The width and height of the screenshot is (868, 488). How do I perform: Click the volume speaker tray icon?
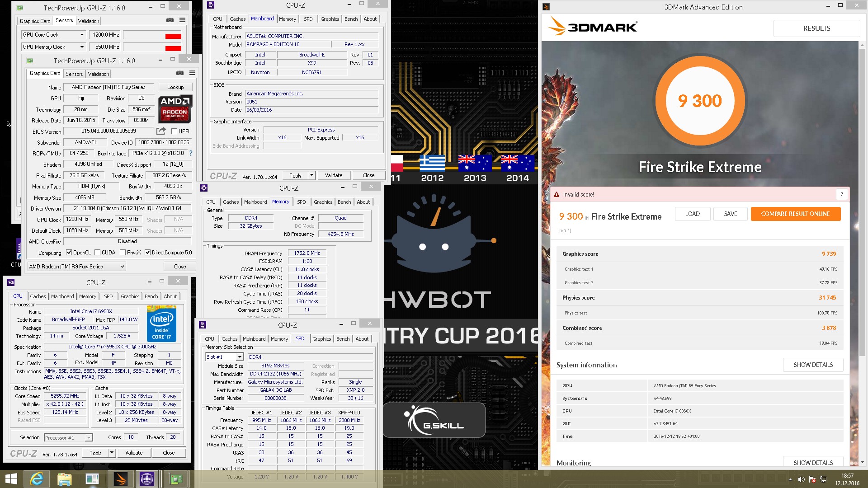[801, 479]
